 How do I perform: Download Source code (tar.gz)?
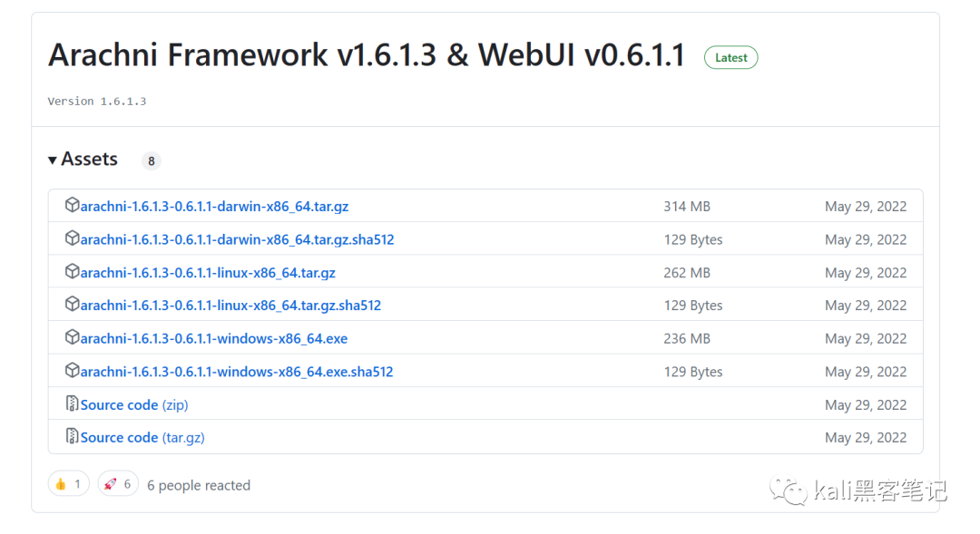click(142, 438)
